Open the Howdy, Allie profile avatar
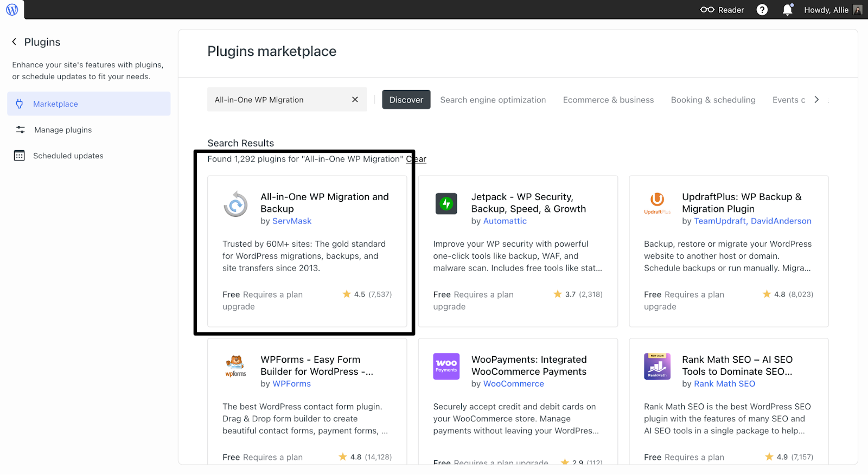The image size is (868, 475). coord(858,10)
